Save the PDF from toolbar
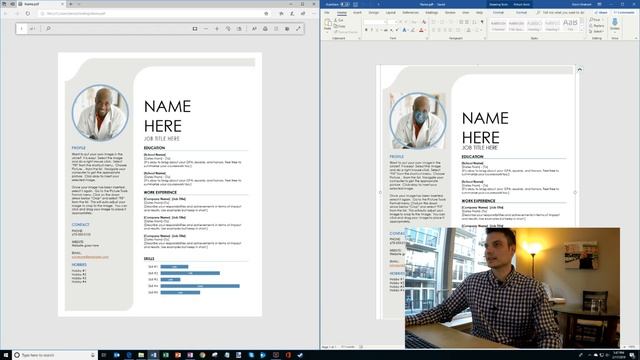640x360 pixels. click(x=276, y=29)
